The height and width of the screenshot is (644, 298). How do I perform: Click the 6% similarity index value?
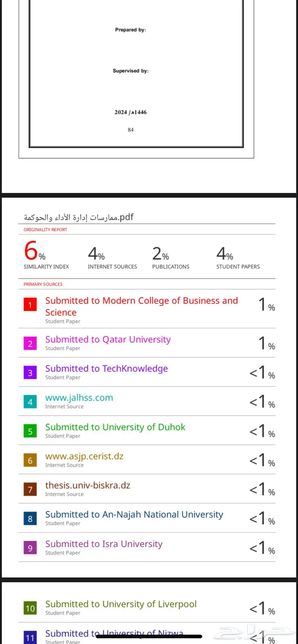tap(34, 251)
